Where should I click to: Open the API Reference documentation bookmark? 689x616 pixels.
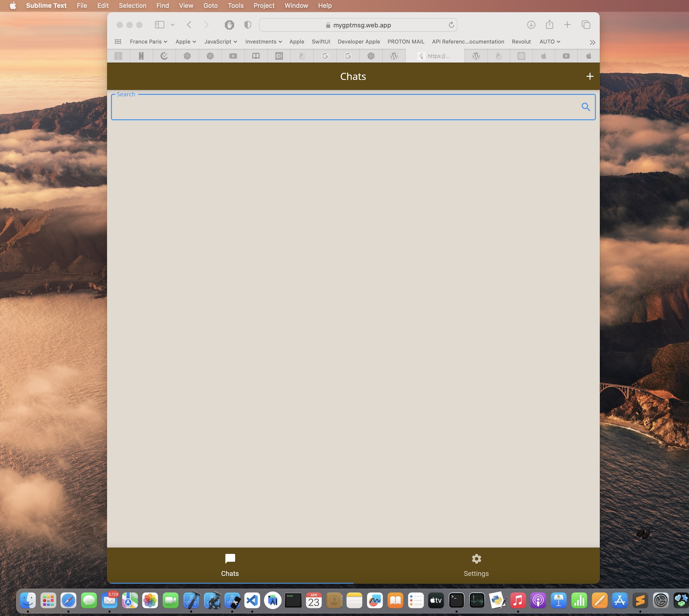468,42
